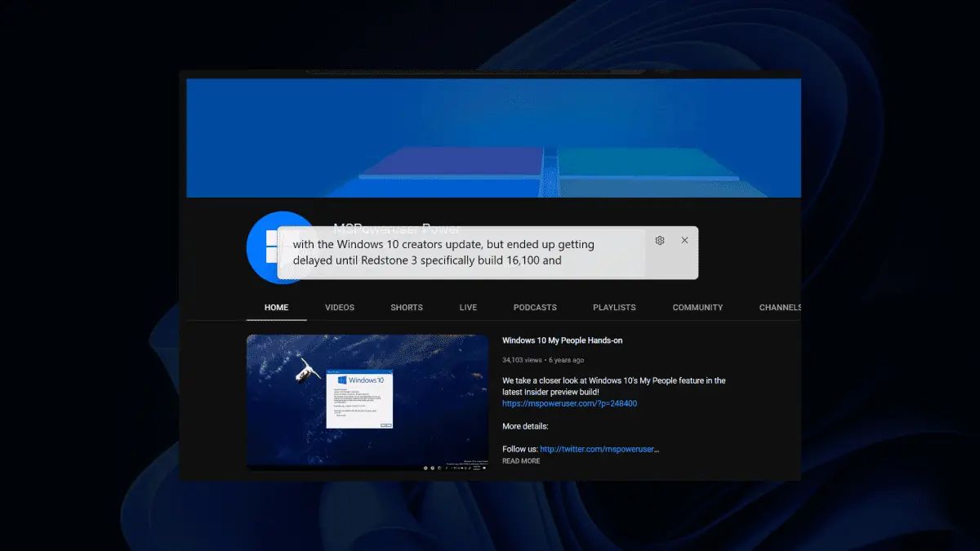Select the "We take a closer look" description text
The width and height of the screenshot is (980, 551).
614,386
